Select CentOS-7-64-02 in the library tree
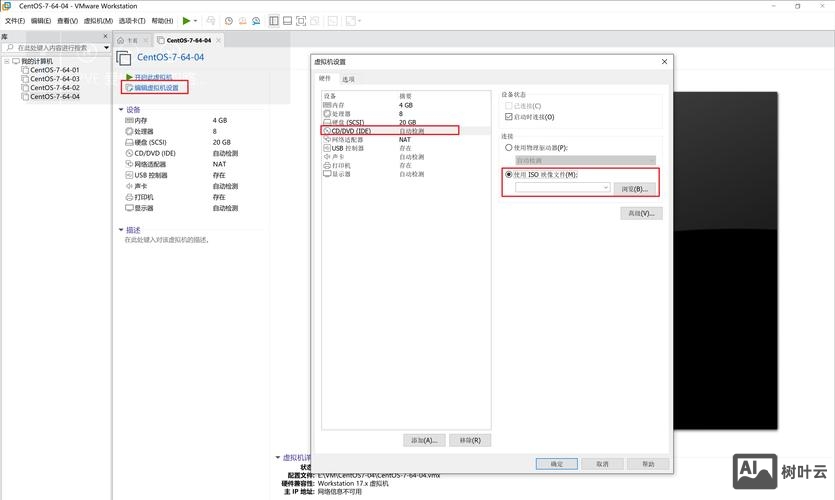This screenshot has height=500, width=835. [x=54, y=87]
